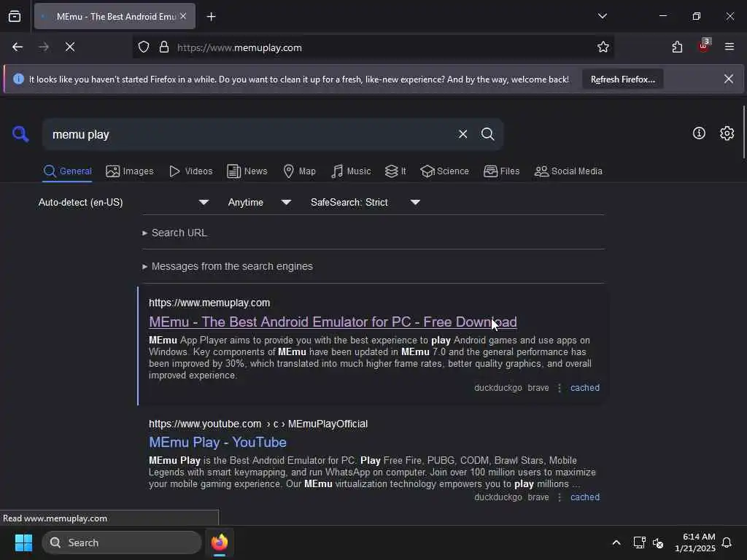Open the Firefox hamburger menu

[x=729, y=47]
